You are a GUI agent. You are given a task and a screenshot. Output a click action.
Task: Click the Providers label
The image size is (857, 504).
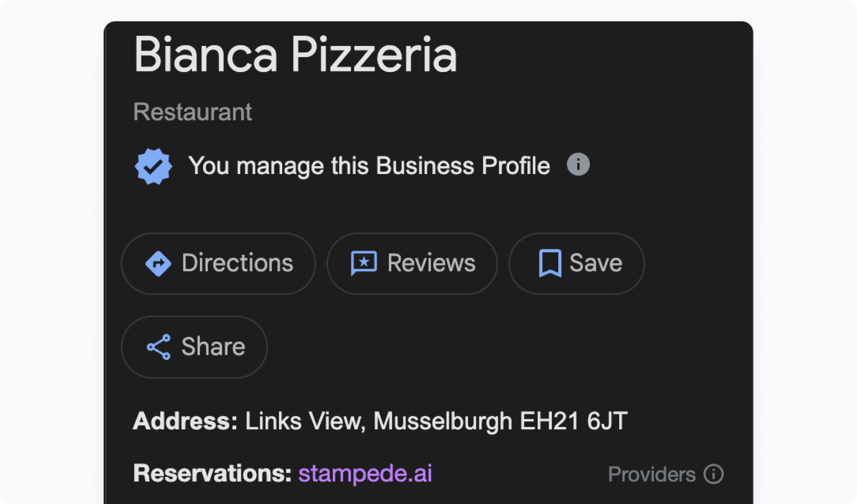[x=652, y=474]
